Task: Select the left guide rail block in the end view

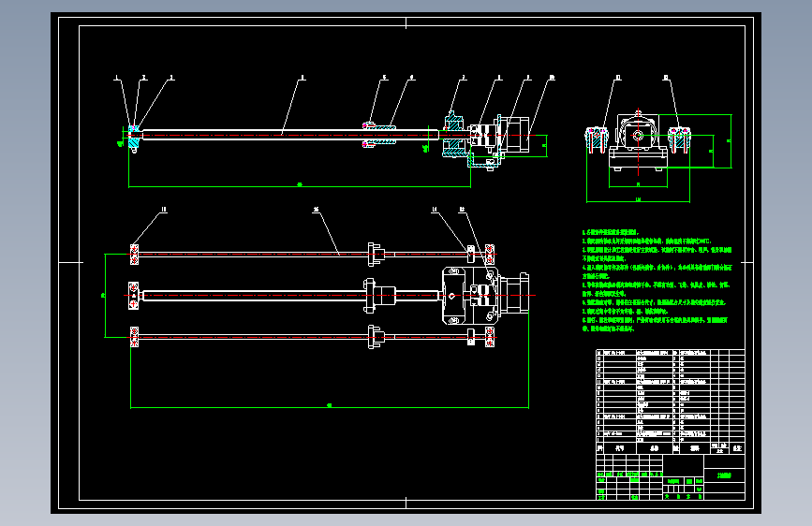Action: (596, 139)
